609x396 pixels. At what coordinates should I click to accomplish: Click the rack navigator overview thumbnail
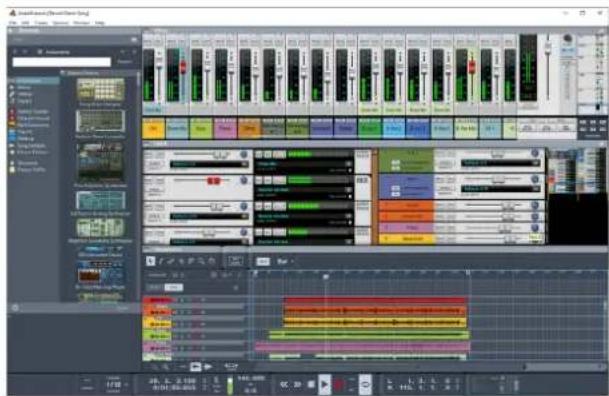click(576, 171)
